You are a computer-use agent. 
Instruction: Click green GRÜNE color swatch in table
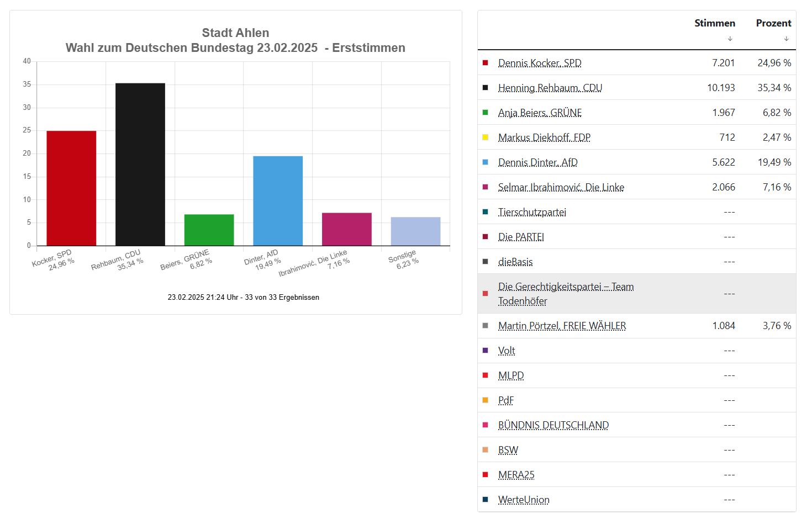tap(486, 113)
